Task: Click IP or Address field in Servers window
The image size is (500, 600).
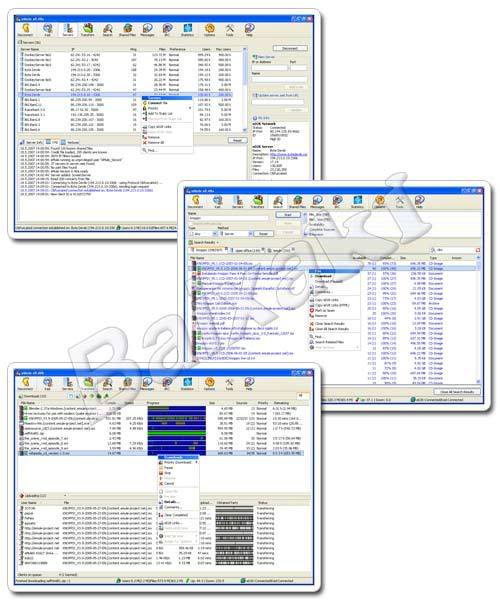Action: 269,67
